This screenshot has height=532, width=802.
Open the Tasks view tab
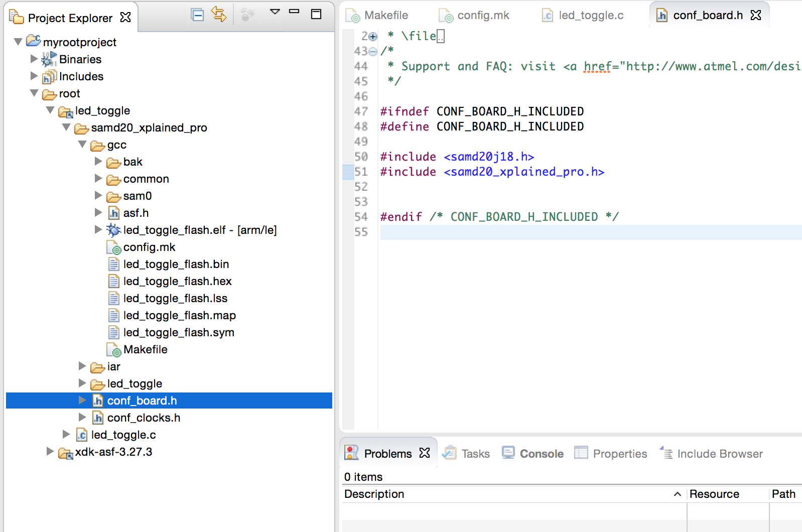(x=466, y=453)
